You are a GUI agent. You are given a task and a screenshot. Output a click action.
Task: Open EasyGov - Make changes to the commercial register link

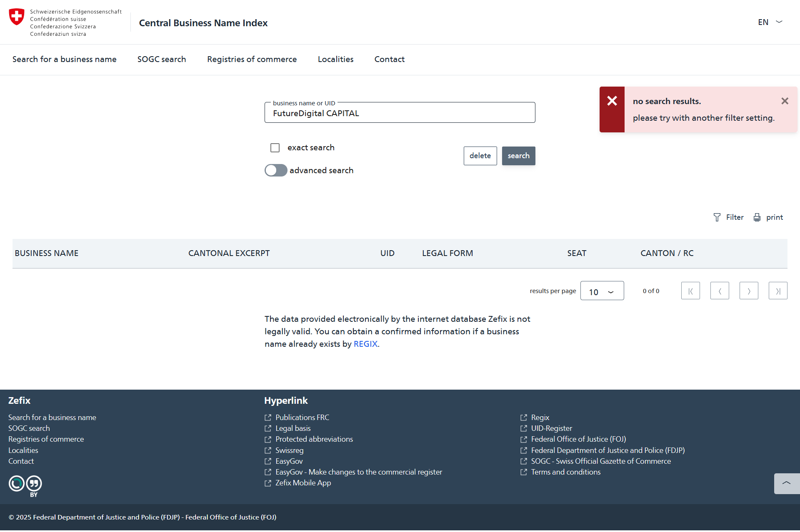(359, 472)
